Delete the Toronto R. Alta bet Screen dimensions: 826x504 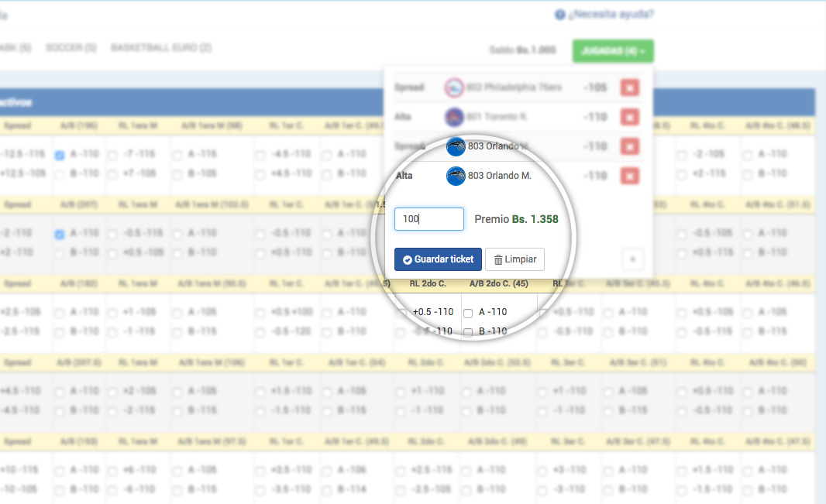[x=630, y=117]
